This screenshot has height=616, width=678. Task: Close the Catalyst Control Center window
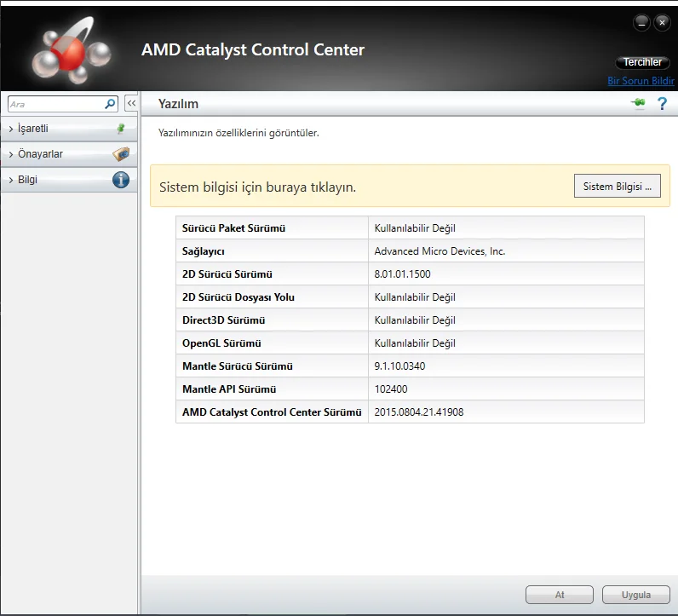662,22
